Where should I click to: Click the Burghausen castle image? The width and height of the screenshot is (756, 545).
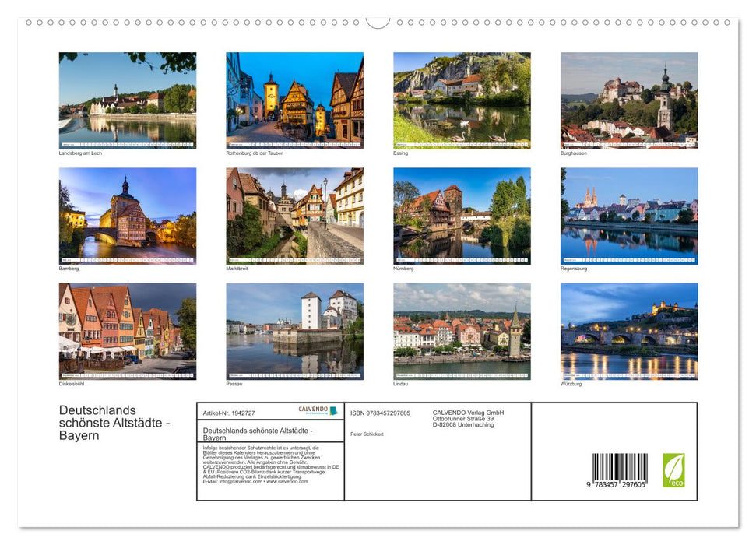(628, 97)
